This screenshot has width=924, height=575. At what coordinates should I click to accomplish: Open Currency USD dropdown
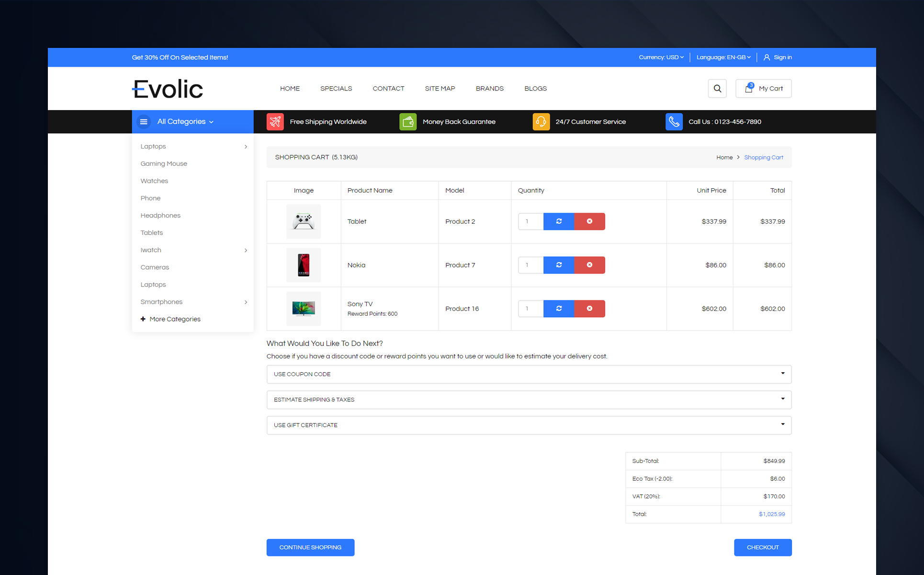coord(661,57)
